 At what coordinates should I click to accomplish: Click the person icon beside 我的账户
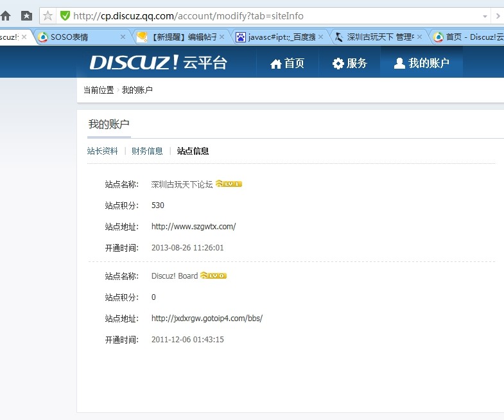pos(399,63)
